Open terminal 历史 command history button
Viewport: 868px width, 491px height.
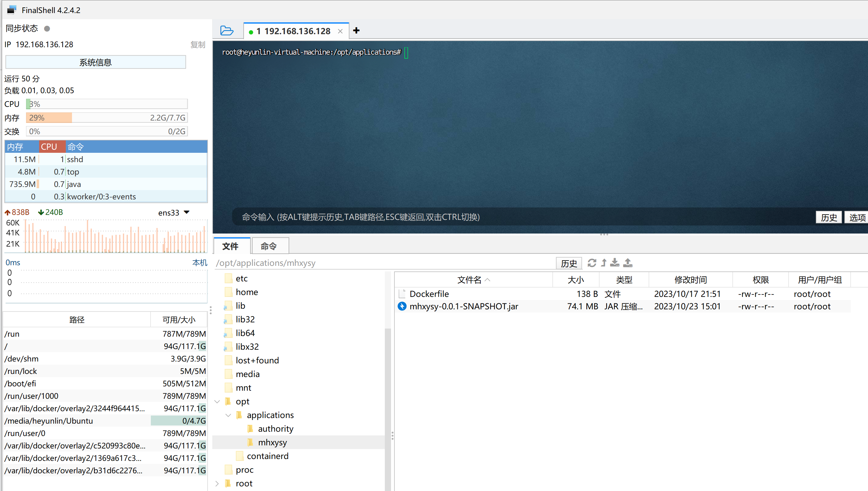point(829,217)
